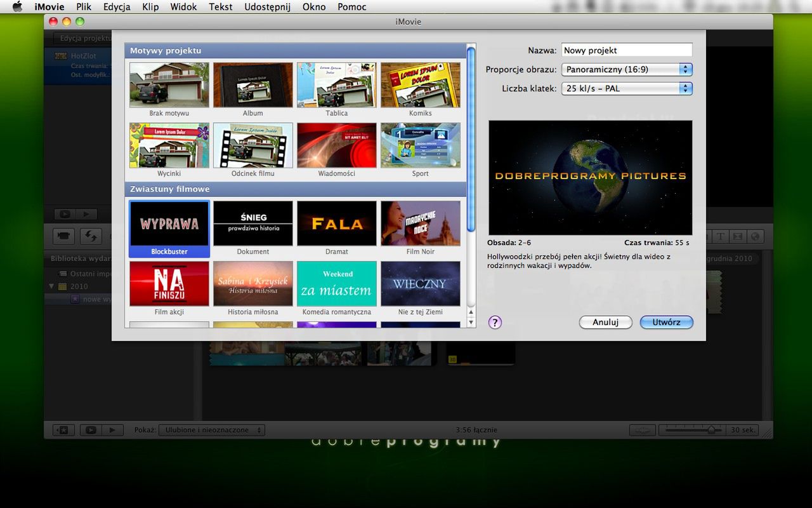Click the favorites star icon in bottom bar

point(63,430)
